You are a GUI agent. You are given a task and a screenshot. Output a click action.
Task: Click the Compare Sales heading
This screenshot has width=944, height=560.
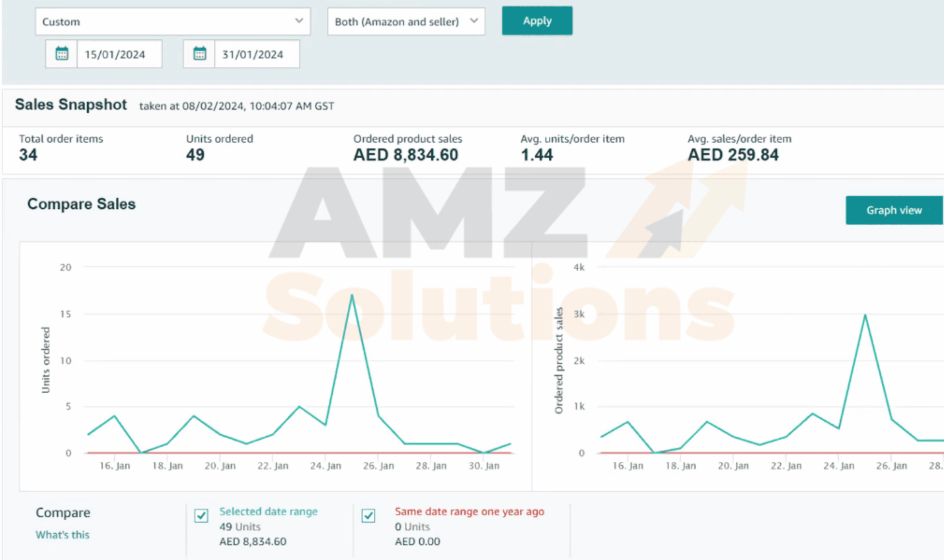(81, 204)
